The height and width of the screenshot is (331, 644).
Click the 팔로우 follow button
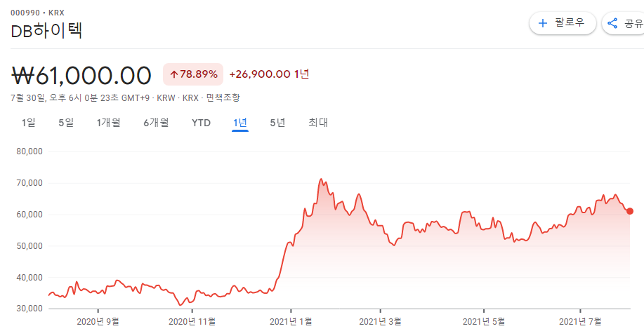pyautogui.click(x=563, y=23)
